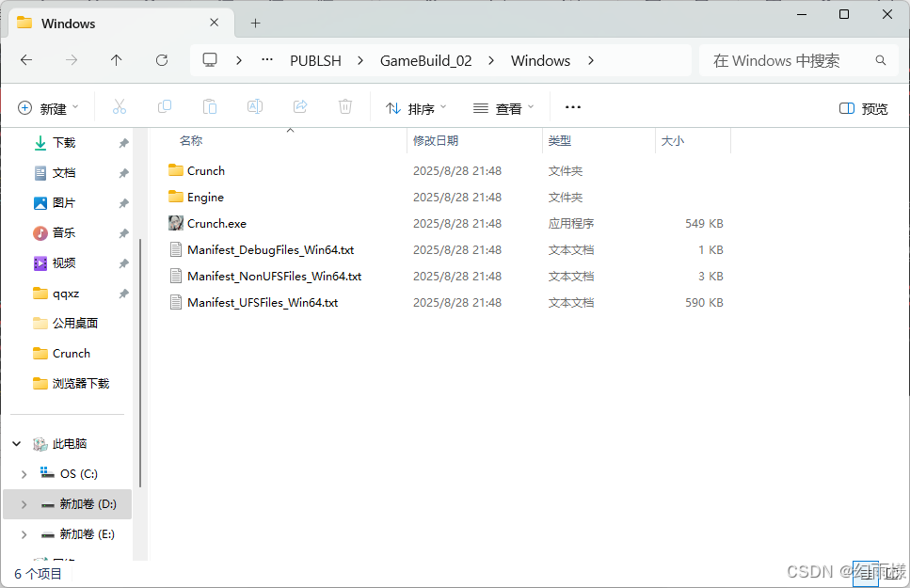Refresh the current folder view
Viewport: 910px width, 588px height.
pos(162,60)
